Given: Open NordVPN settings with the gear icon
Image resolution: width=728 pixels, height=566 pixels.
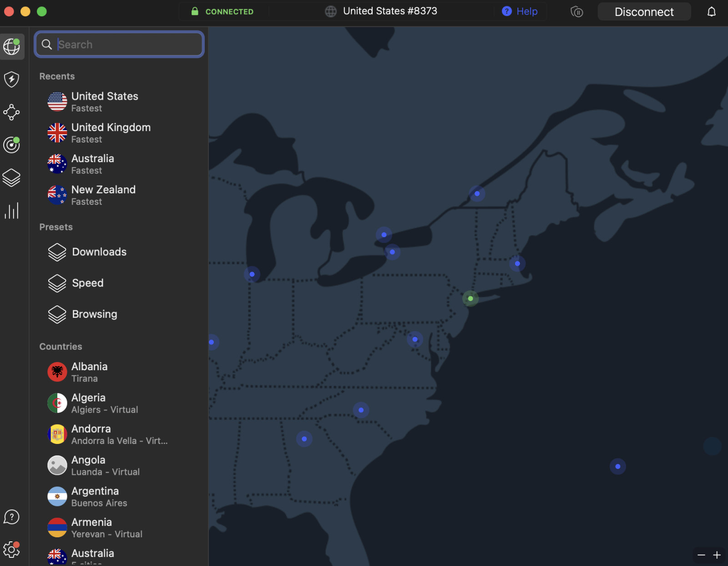Looking at the screenshot, I should tap(12, 550).
